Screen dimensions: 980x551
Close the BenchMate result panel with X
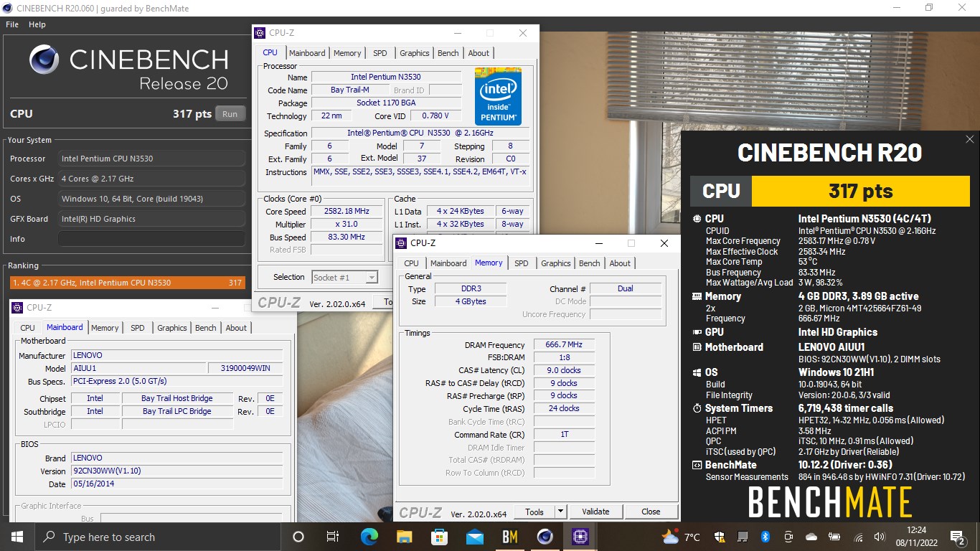970,139
